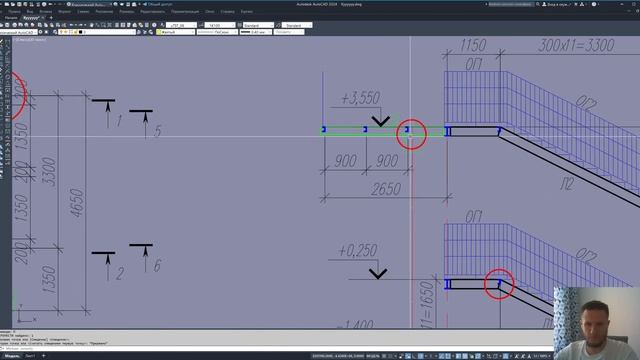Open the Layer States Manager icon
The image size is (640, 360).
(x=151, y=32)
